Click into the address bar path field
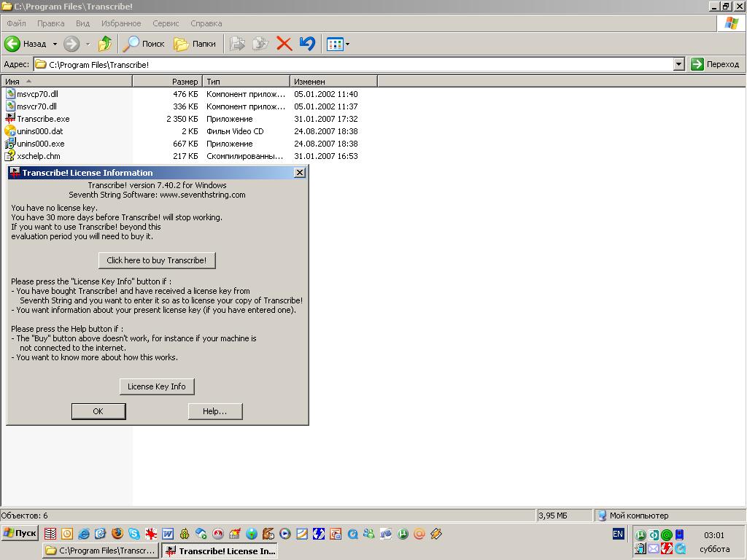Viewport: 747px width, 560px height. [354, 64]
